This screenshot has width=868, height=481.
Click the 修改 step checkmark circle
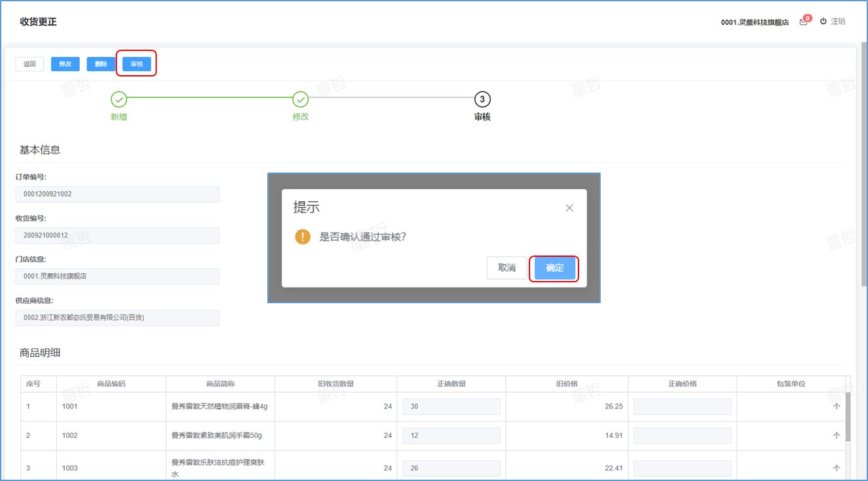(x=301, y=99)
